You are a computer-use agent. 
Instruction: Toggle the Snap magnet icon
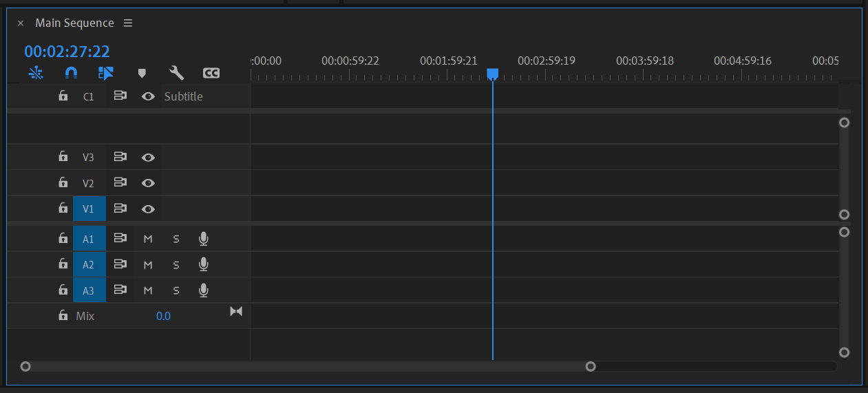click(71, 72)
